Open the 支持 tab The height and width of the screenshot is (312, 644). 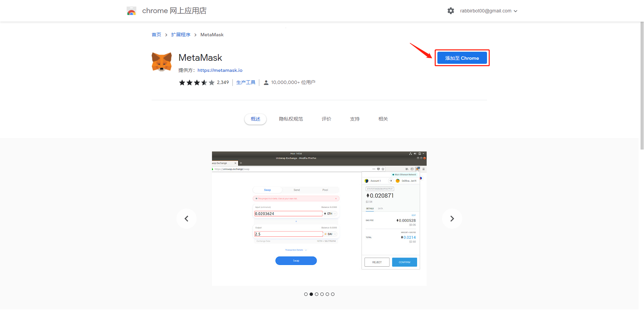(355, 119)
